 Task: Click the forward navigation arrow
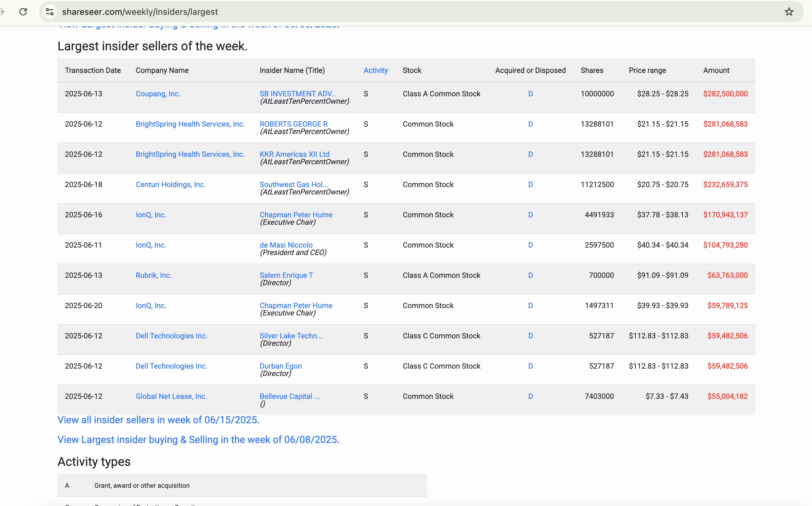point(3,12)
